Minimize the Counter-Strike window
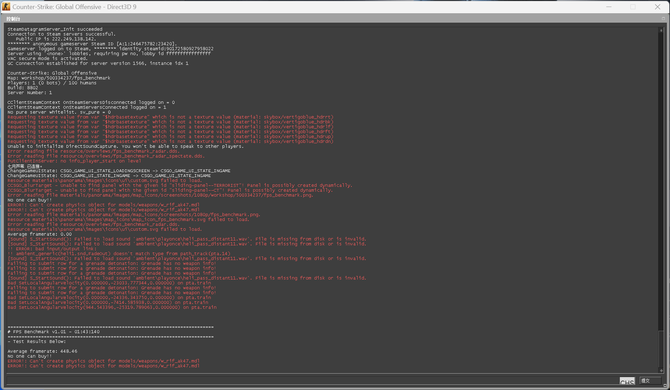This screenshot has width=670, height=390. (x=609, y=7)
